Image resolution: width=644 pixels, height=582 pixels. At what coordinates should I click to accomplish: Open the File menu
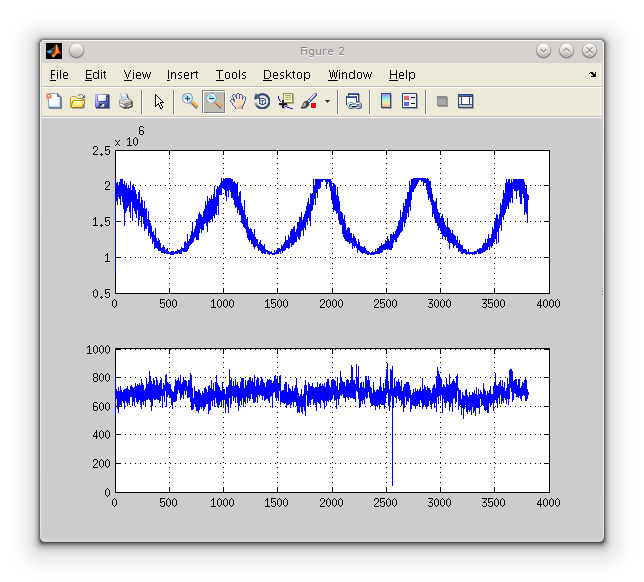[x=59, y=75]
